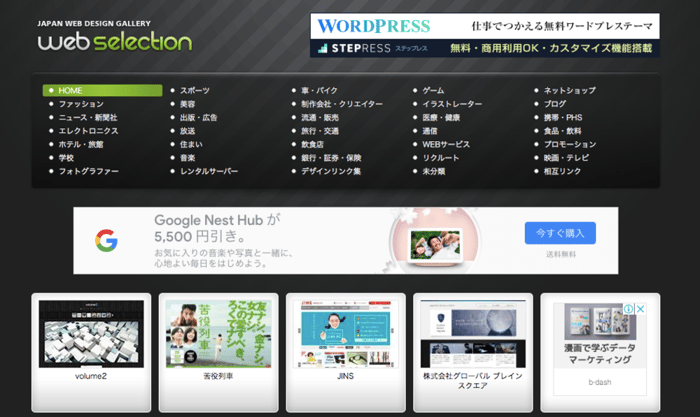Viewport: 700px width, 417px height.
Task: Open the 音楽 category
Action: click(x=188, y=158)
